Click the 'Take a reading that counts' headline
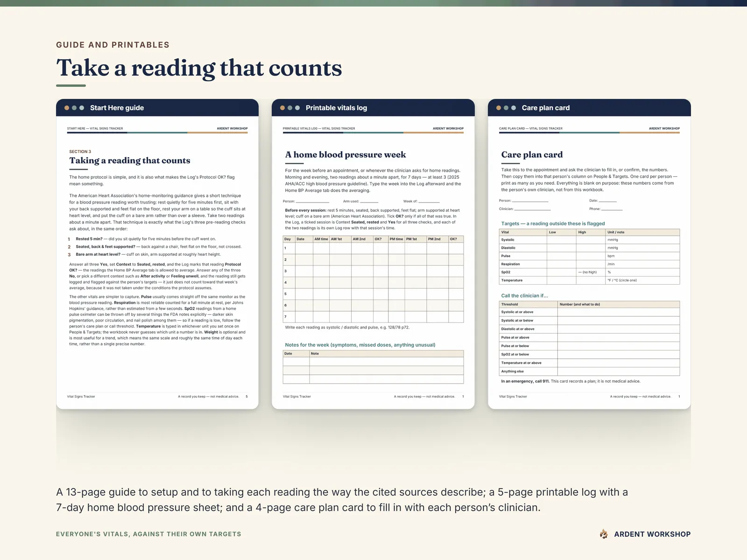This screenshot has width=747, height=560. (x=199, y=68)
